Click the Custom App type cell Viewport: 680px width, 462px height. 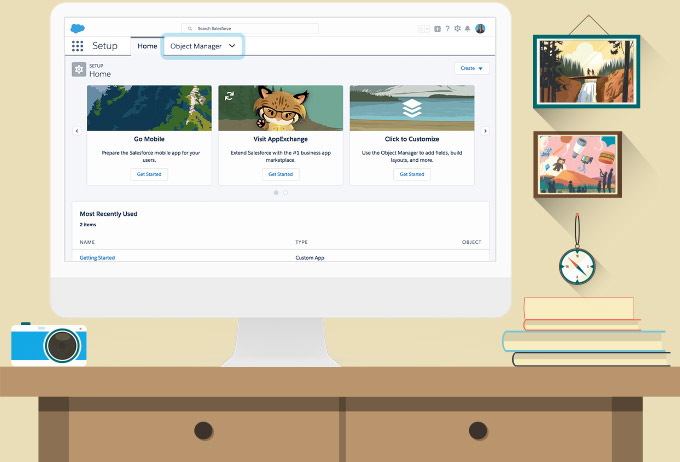tap(310, 258)
